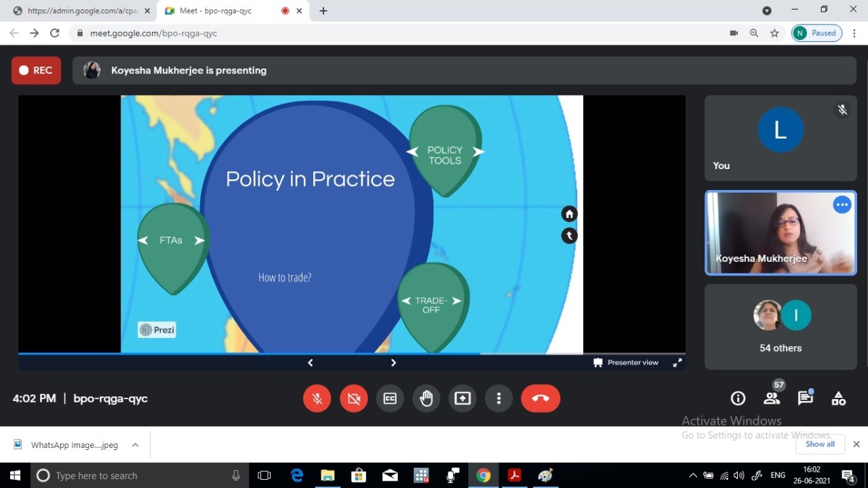Open options on Koyesha Mukherjee's video tile
The width and height of the screenshot is (868, 488).
(x=842, y=204)
